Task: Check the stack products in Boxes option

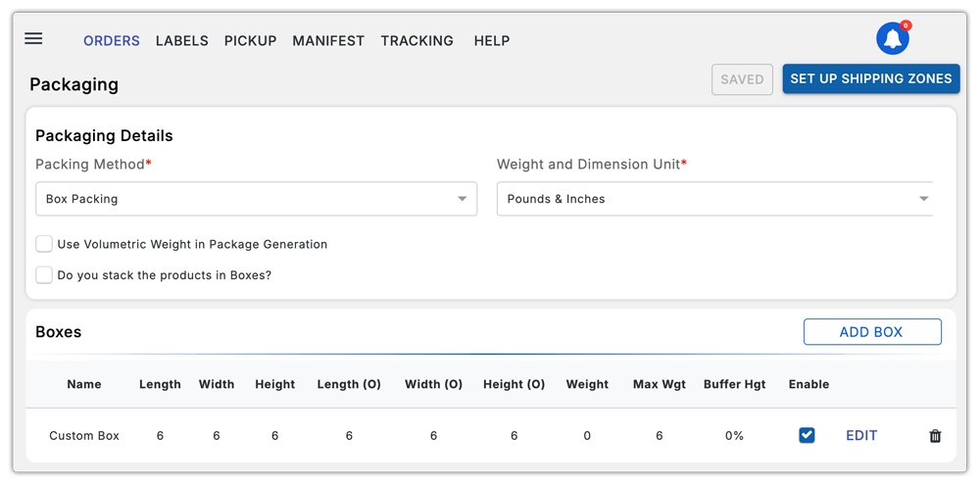Action: coord(44,274)
